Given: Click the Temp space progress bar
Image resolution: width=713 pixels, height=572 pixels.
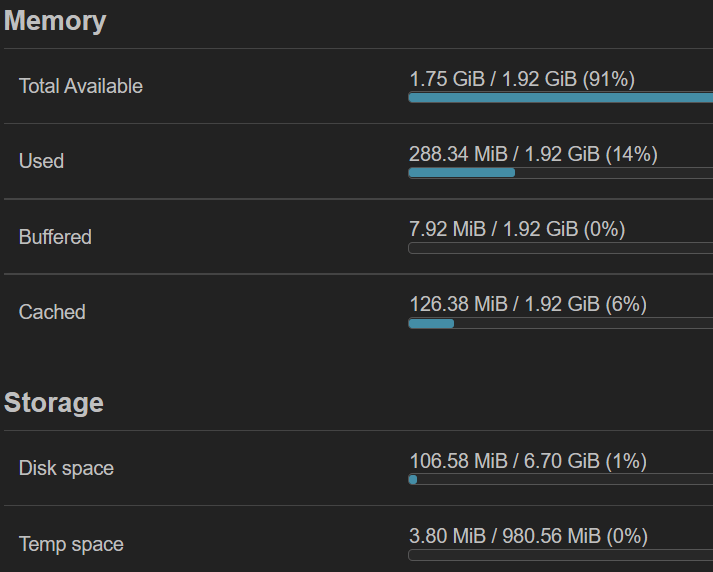Looking at the screenshot, I should point(560,555).
